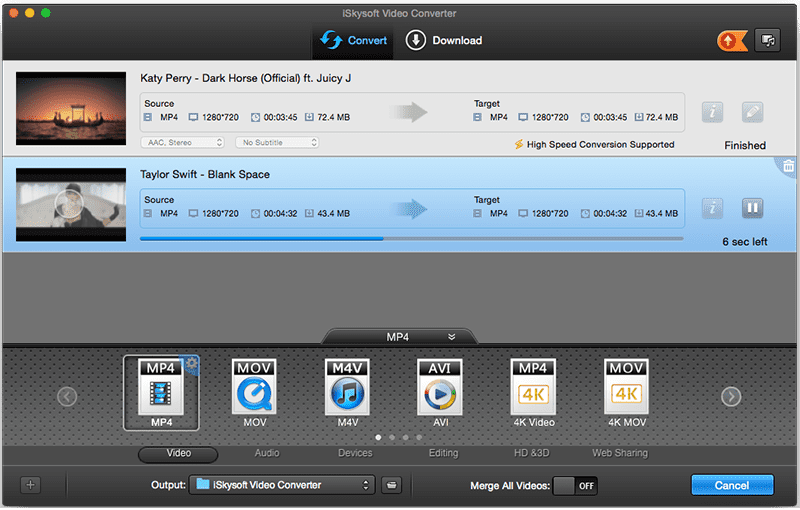
Task: Delete the Blank Space video with trash icon
Action: coord(788,167)
